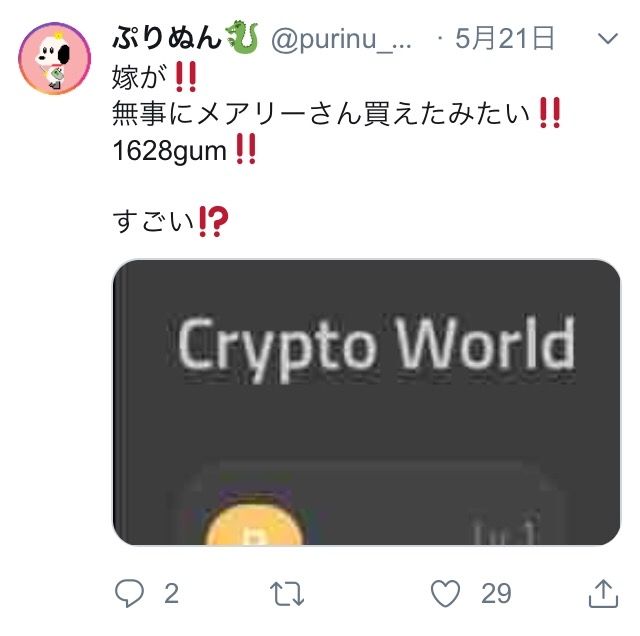Open the tweet permalink via 5月21日 date
The height and width of the screenshot is (636, 640).
click(504, 38)
